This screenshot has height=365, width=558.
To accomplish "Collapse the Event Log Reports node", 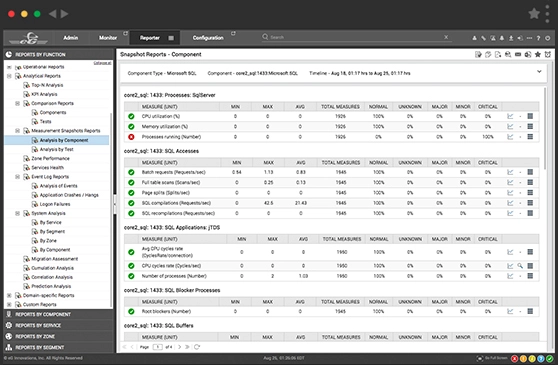I will (17, 176).
